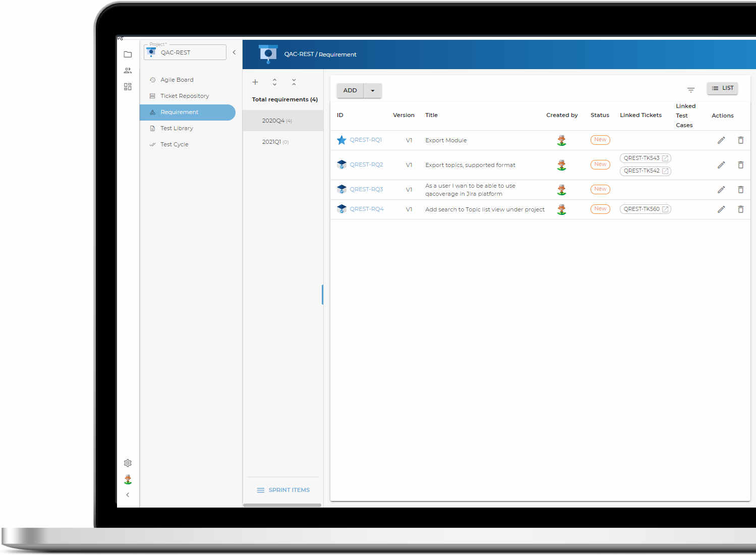
Task: Click the project logo in header bar
Action: coord(268,54)
